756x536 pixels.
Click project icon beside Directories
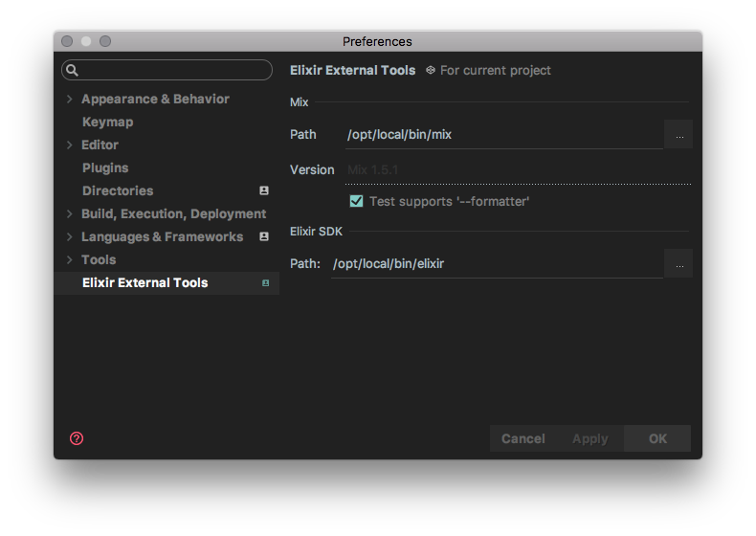264,190
